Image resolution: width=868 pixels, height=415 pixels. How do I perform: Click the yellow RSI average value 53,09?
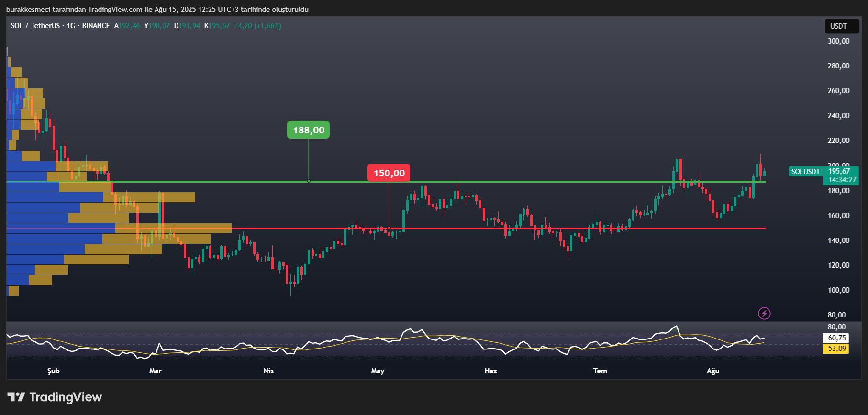(x=836, y=349)
